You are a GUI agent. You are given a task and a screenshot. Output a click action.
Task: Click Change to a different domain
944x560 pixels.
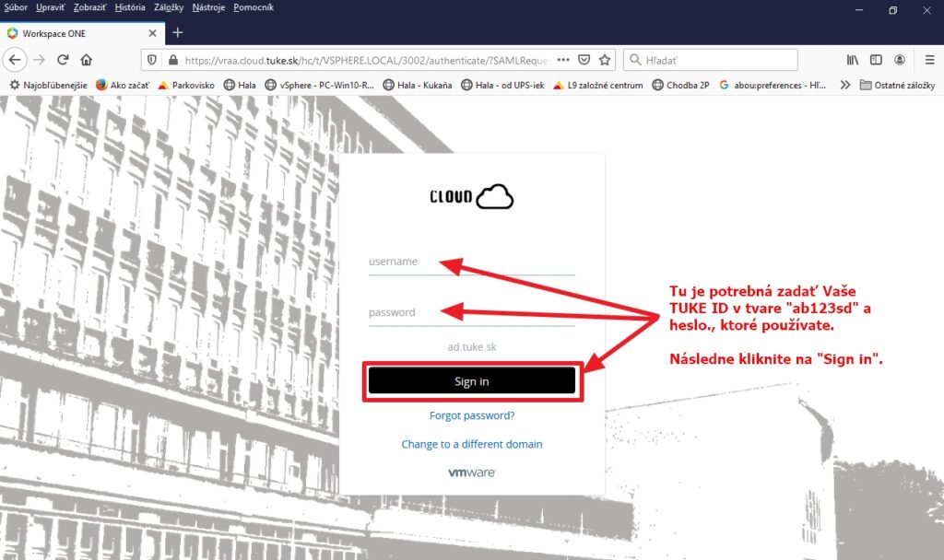[x=471, y=444]
